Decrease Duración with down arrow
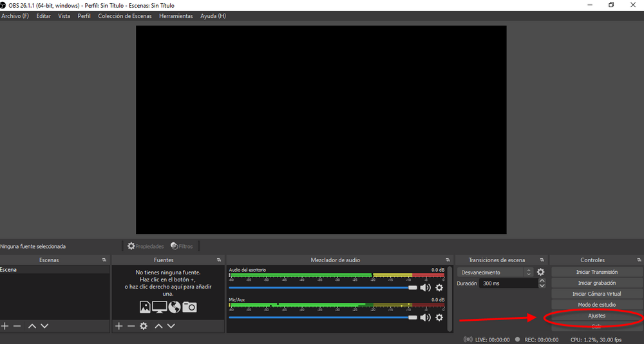The image size is (644, 344). (542, 285)
